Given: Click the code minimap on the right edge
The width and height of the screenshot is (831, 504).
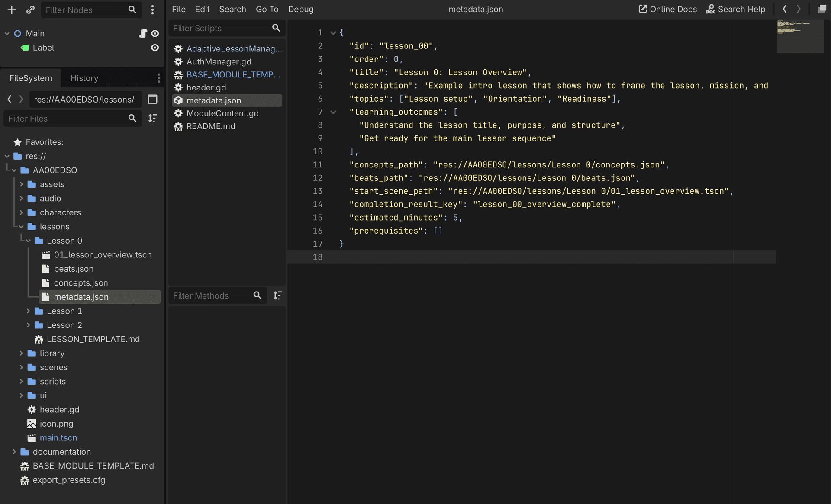Looking at the screenshot, I should point(800,37).
